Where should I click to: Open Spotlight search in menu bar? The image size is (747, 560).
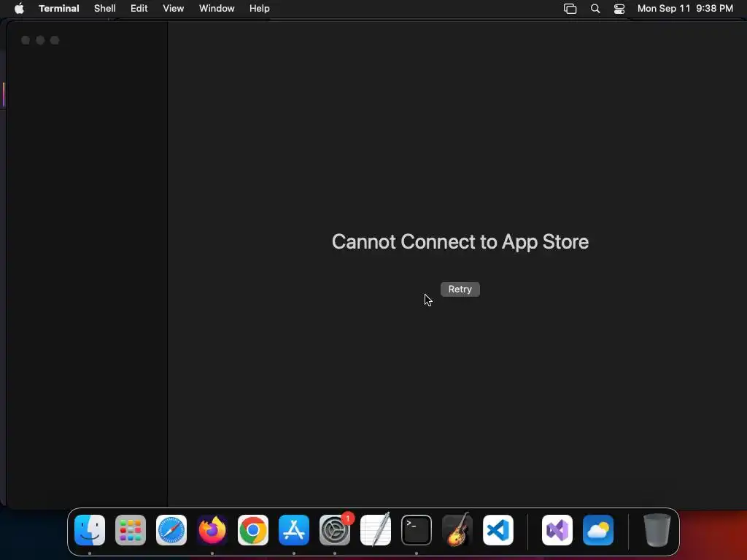tap(595, 9)
